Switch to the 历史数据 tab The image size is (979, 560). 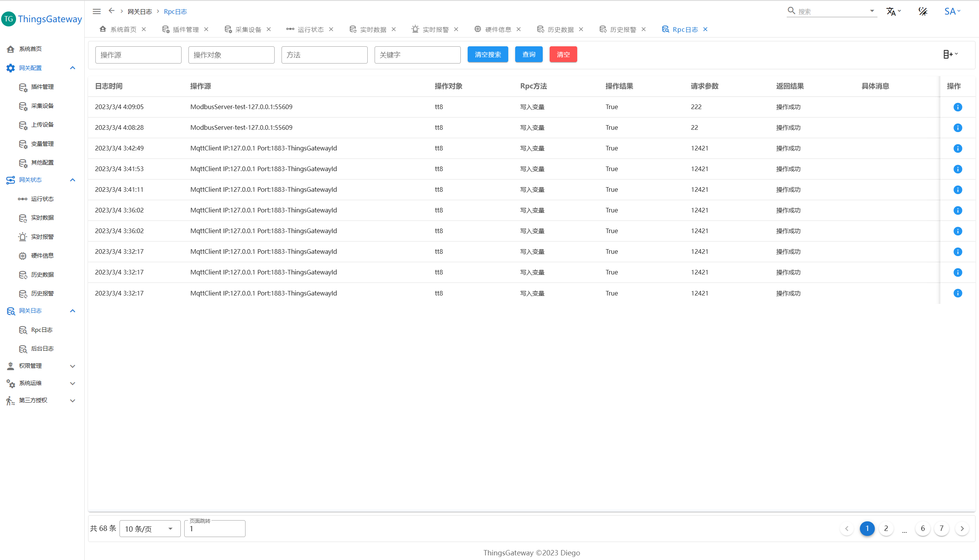[x=560, y=29]
